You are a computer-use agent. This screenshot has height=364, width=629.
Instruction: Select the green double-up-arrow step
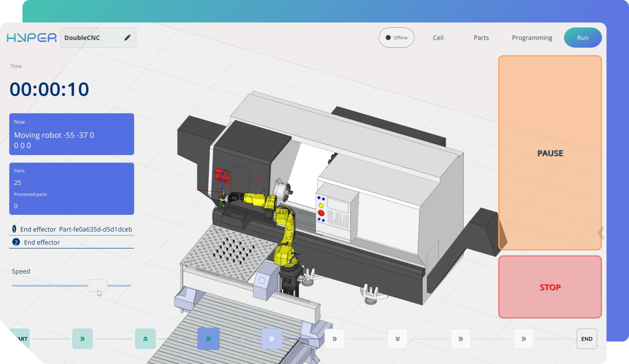pyautogui.click(x=145, y=338)
